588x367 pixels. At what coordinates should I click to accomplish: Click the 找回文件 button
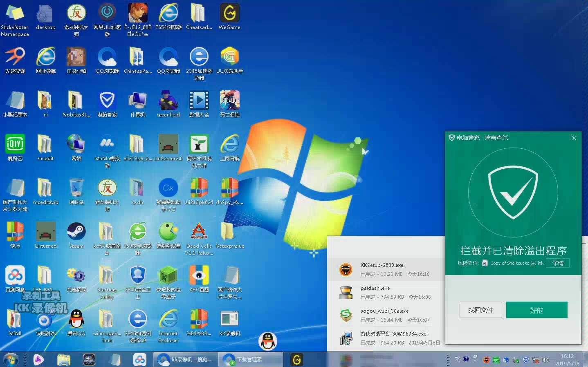(x=481, y=310)
